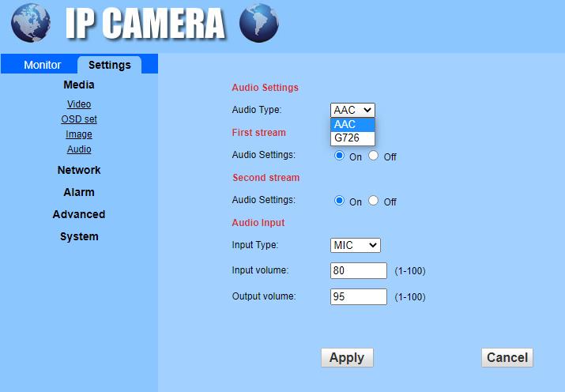Turn first stream audio Off
The height and width of the screenshot is (392, 565).
point(374,156)
